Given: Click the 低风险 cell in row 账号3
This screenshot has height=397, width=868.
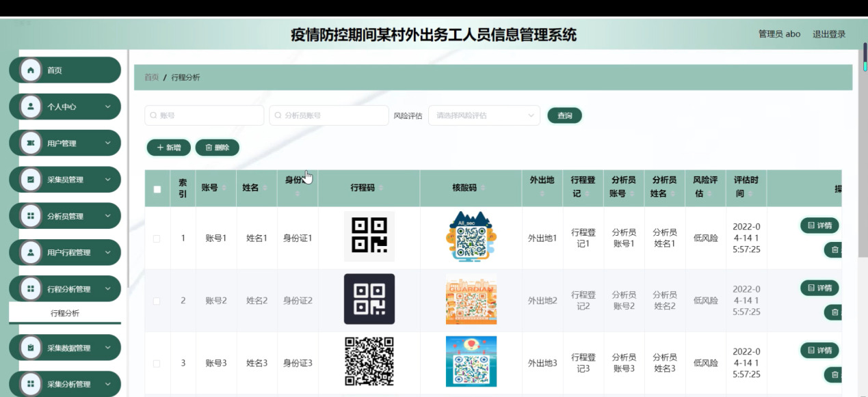Looking at the screenshot, I should click(705, 363).
